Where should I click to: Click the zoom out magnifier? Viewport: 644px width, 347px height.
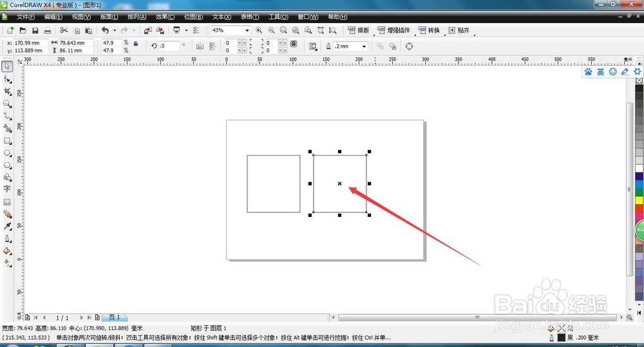272,30
